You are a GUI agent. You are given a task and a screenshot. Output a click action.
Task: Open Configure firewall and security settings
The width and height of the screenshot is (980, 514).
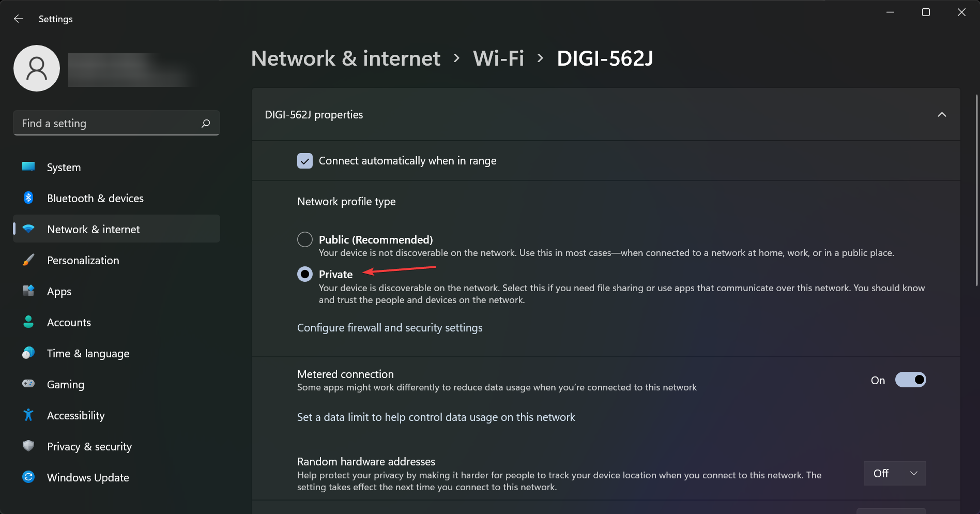click(390, 328)
